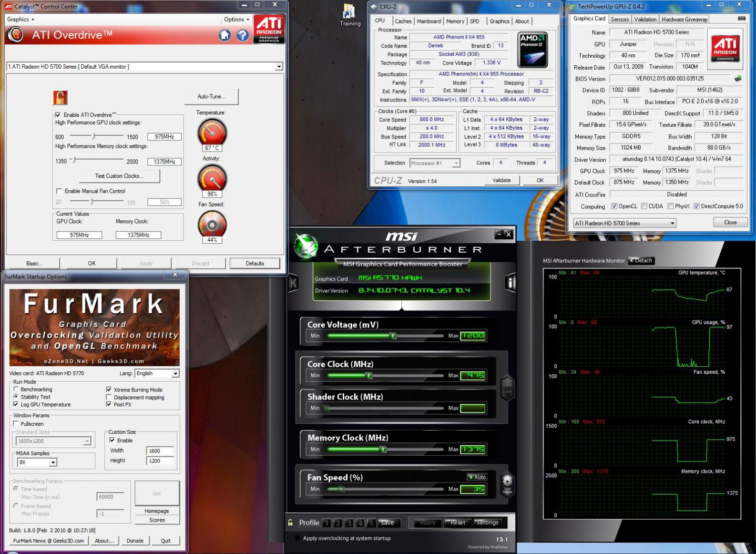Image resolution: width=756 pixels, height=554 pixels.
Task: Click the GPU-Z screenshot camera icon
Action: tap(742, 19)
